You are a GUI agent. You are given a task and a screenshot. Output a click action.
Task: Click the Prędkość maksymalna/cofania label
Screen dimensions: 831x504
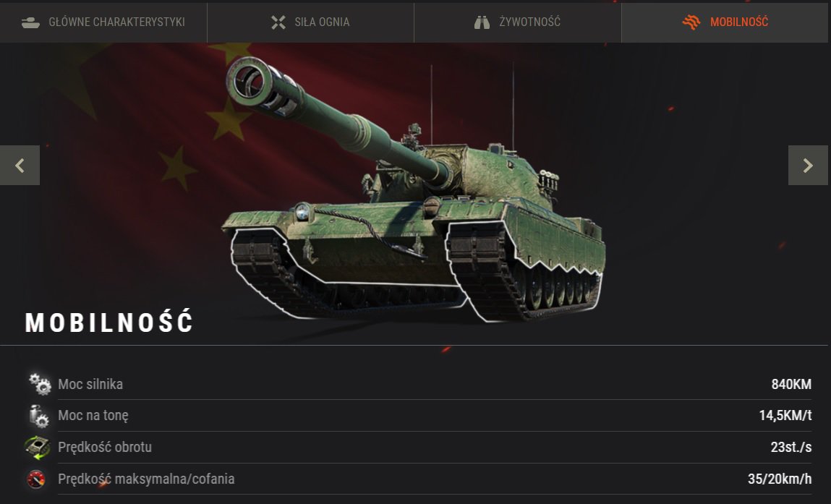point(146,479)
